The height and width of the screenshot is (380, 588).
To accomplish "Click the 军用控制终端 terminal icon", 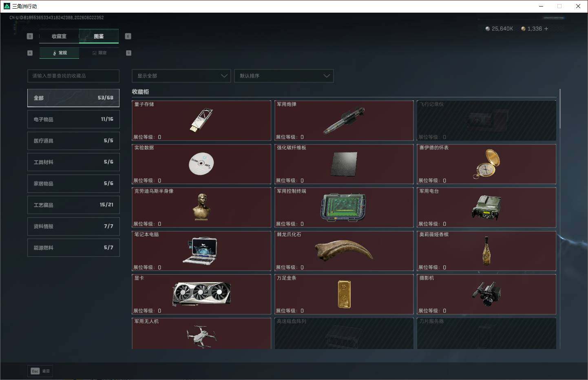I will coord(343,208).
